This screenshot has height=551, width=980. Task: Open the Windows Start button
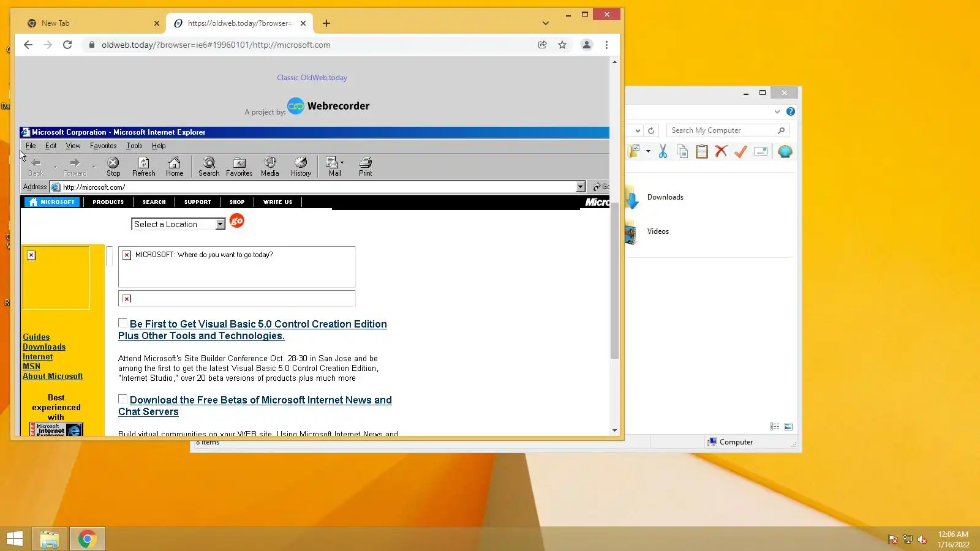(14, 539)
